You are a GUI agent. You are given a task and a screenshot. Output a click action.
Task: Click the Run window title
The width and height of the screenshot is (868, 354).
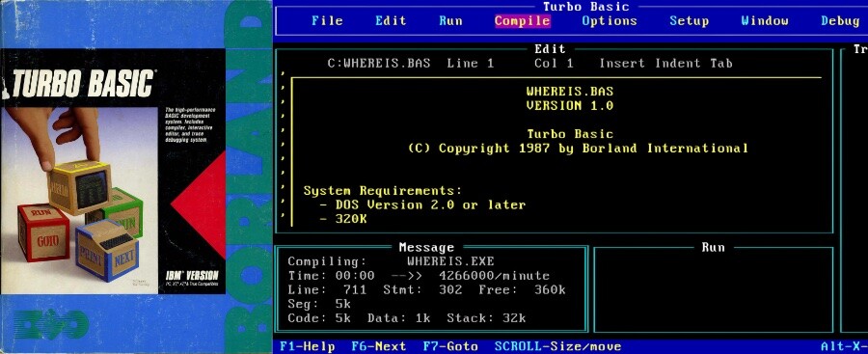pyautogui.click(x=713, y=248)
